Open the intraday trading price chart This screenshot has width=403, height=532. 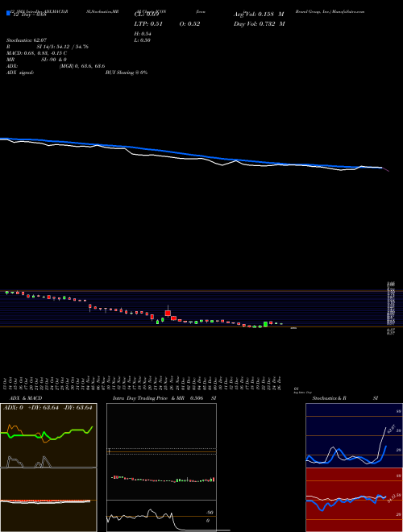point(161,451)
